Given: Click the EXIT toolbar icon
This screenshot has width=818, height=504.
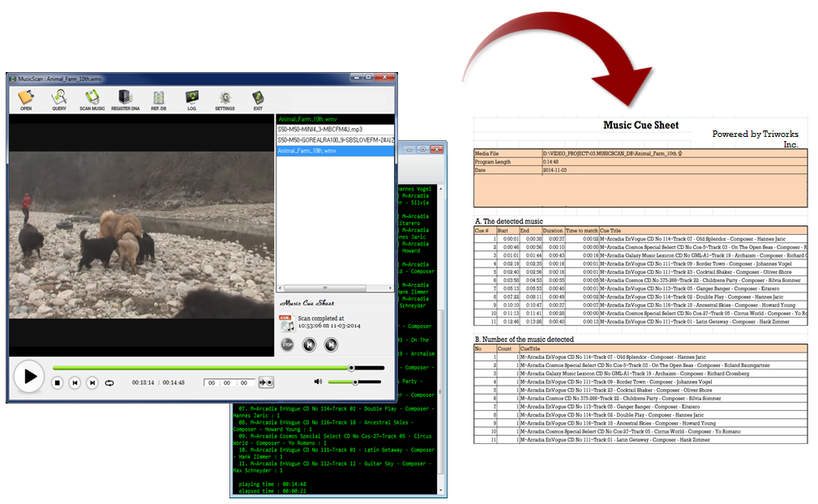Looking at the screenshot, I should click(258, 98).
